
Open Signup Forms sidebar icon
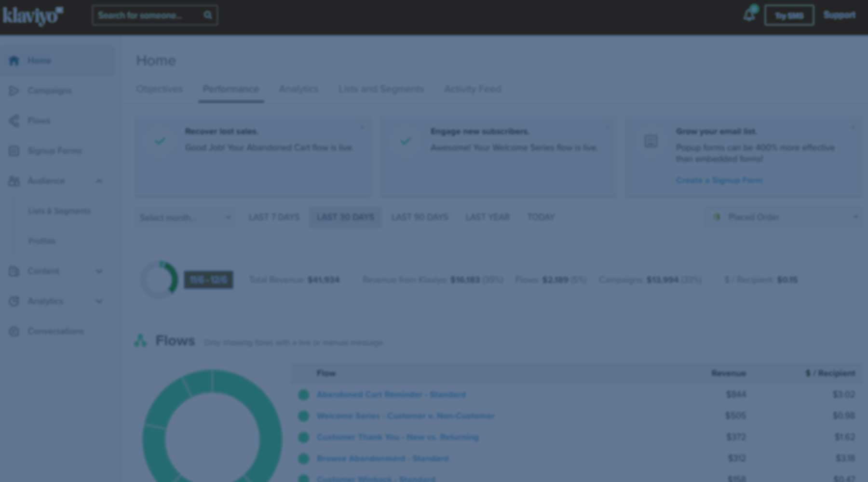tap(14, 151)
